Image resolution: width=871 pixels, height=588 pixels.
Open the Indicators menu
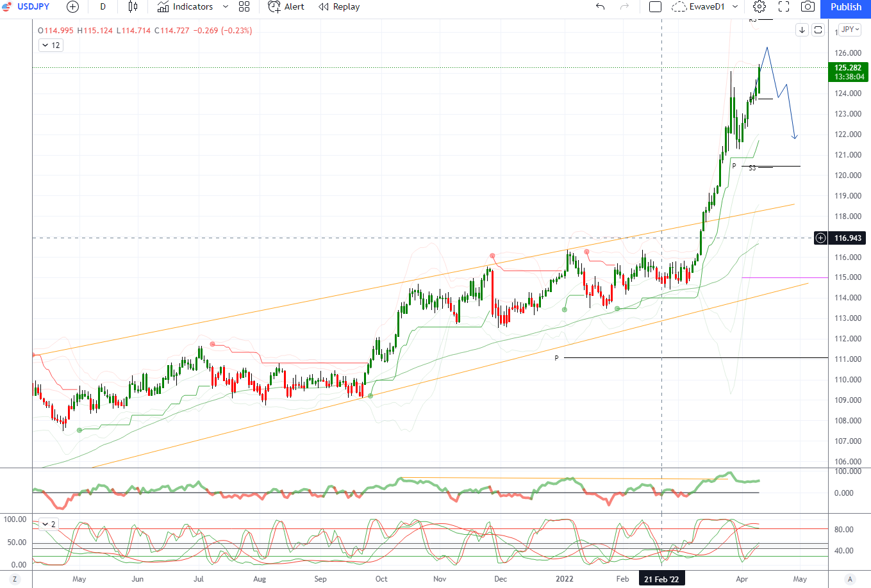pos(185,7)
